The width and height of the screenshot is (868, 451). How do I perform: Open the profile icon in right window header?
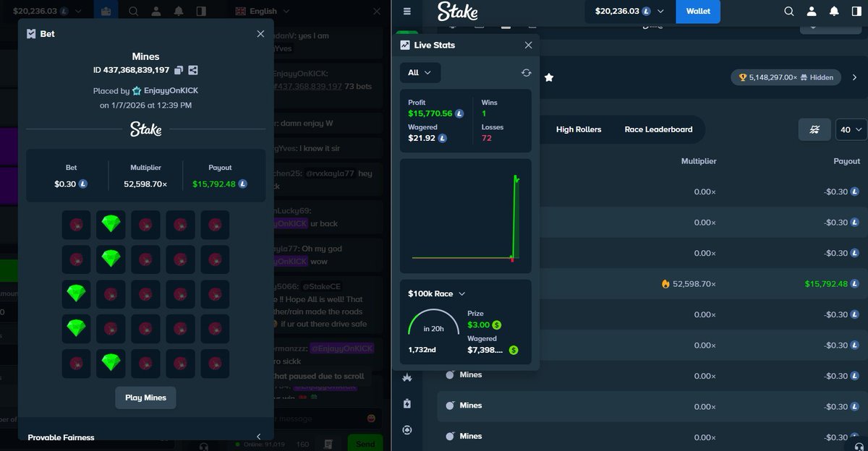(812, 11)
